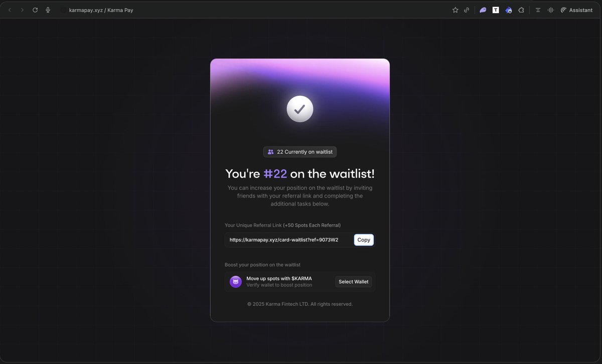This screenshot has height=364, width=602.
Task: Select Wallet to boost position
Action: (353, 281)
